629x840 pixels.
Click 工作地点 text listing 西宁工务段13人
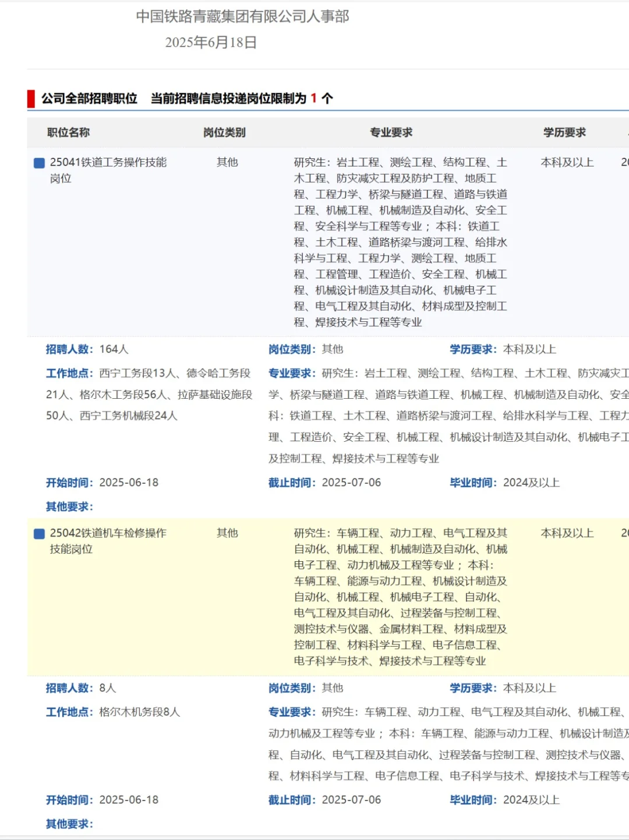[x=149, y=395]
